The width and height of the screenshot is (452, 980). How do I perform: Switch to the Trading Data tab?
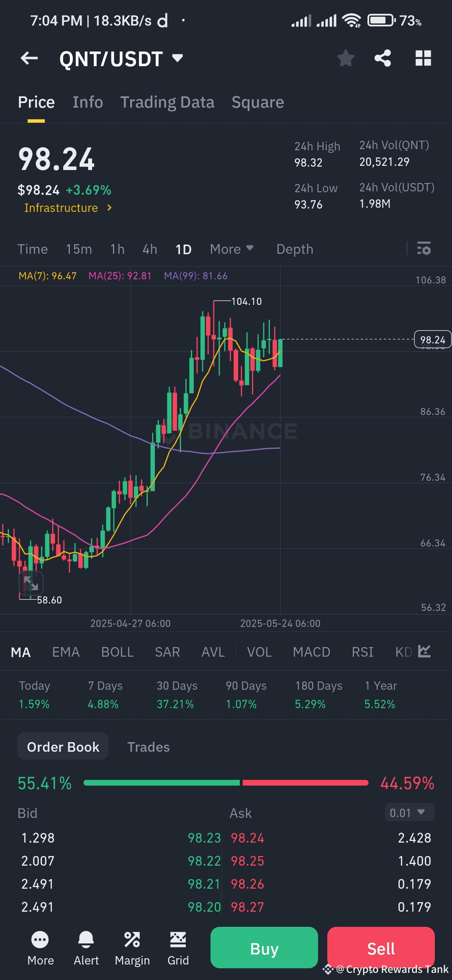pyautogui.click(x=167, y=102)
